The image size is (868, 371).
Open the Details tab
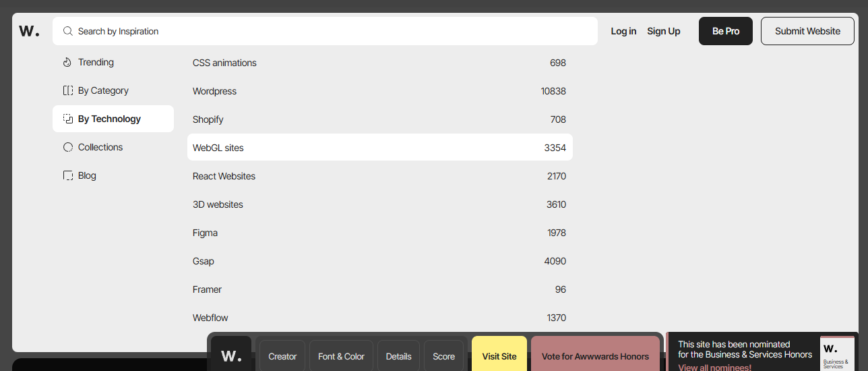pyautogui.click(x=398, y=356)
